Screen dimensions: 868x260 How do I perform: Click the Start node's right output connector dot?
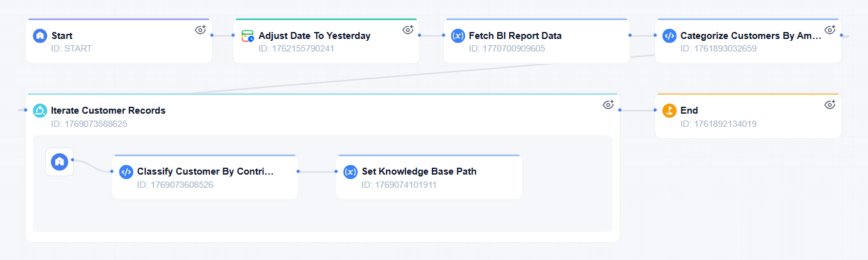pyautogui.click(x=212, y=35)
